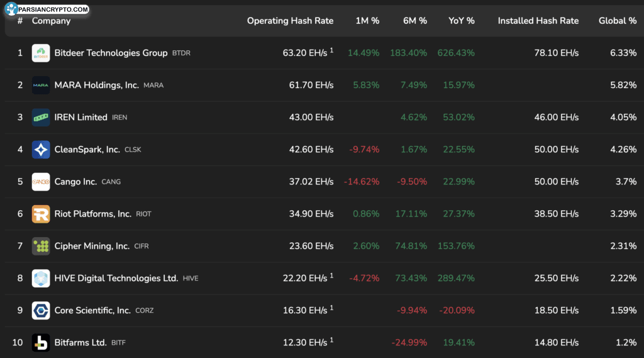Open MARA Holdings, Inc. company link

coord(96,85)
